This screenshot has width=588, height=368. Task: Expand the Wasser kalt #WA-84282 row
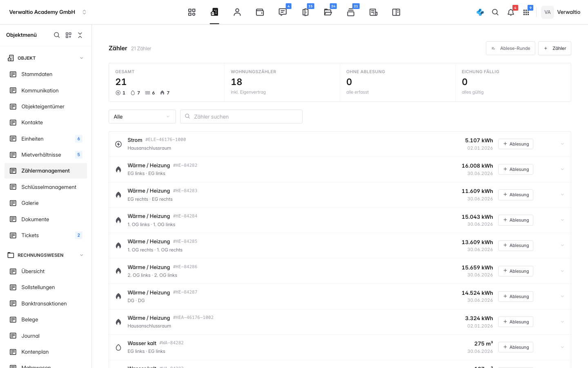point(562,347)
